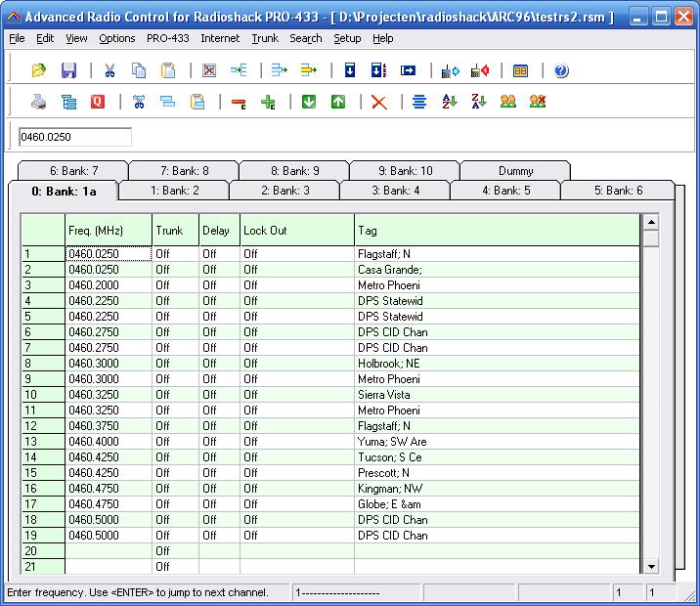Viewport: 700px width, 606px height.
Task: Sort descending with the Z-A icon
Action: coord(479,102)
